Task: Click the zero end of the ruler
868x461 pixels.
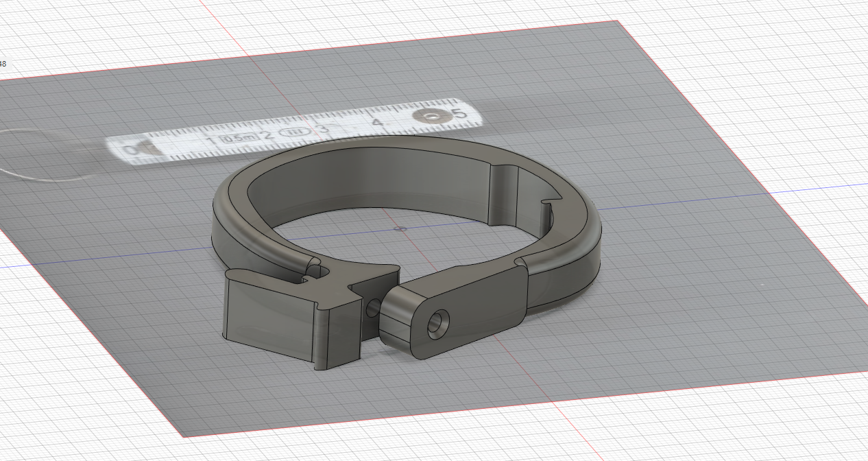Action: 130,150
